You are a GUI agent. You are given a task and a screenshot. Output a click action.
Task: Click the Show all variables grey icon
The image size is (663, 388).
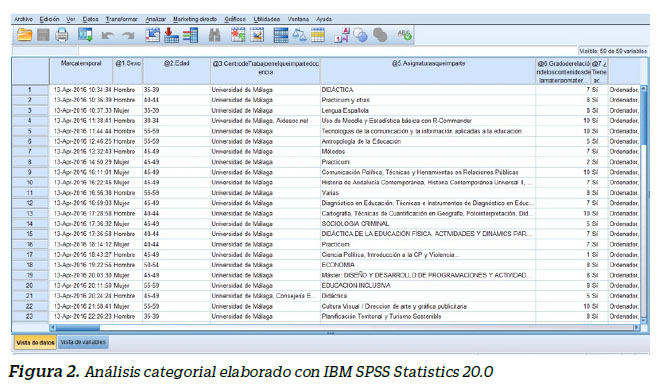(x=380, y=35)
